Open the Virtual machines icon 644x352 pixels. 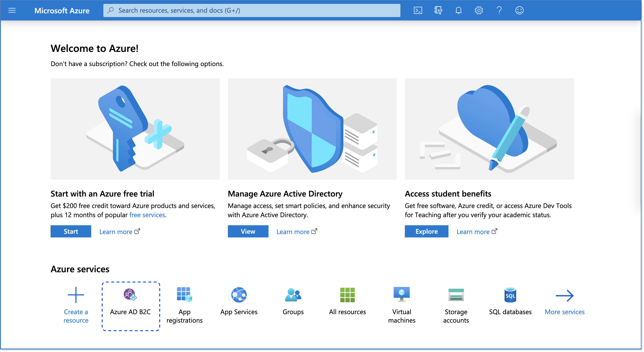pyautogui.click(x=401, y=294)
